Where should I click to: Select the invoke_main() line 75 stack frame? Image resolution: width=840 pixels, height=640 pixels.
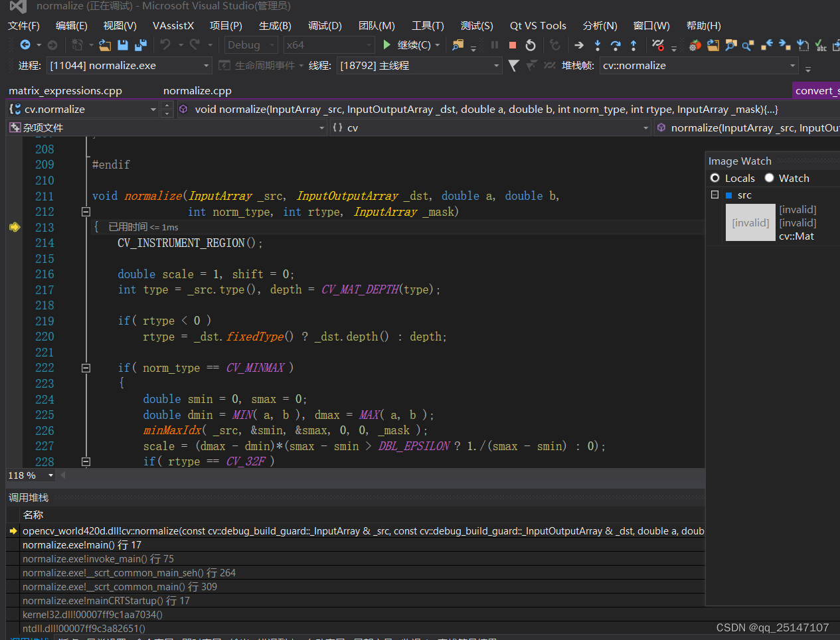click(98, 559)
